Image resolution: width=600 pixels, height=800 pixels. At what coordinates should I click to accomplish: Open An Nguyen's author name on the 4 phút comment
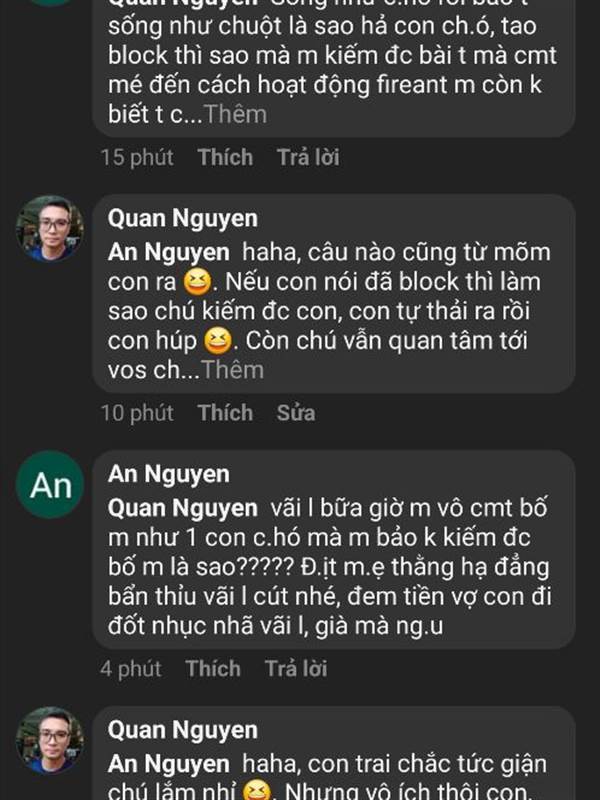click(168, 474)
